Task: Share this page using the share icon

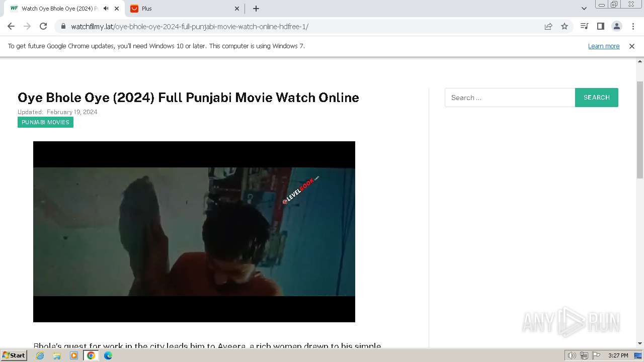Action: (x=548, y=26)
